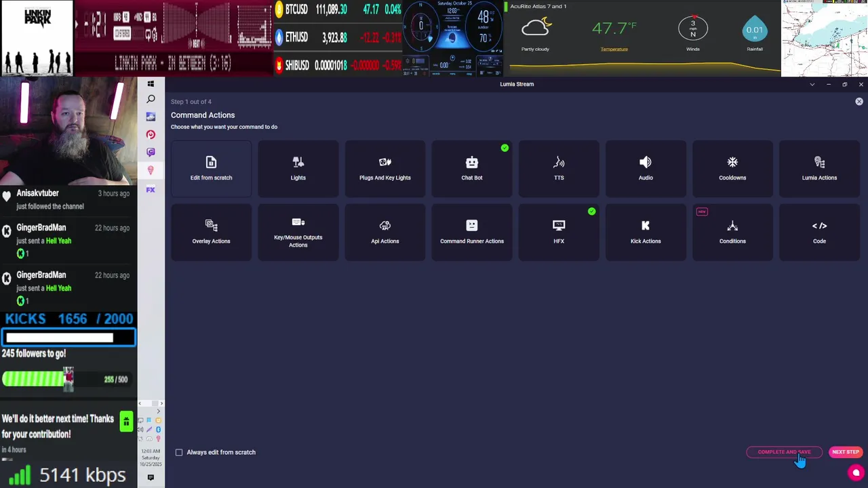The image size is (868, 488).
Task: Click 'AcuRite Atlas 7 and 1' label
Action: pyautogui.click(x=538, y=6)
